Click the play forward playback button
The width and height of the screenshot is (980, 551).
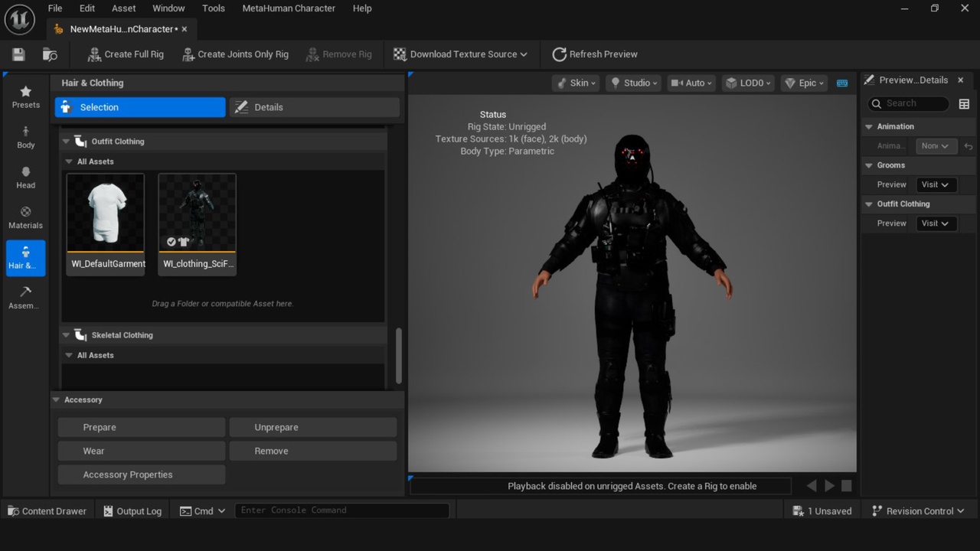pos(829,486)
